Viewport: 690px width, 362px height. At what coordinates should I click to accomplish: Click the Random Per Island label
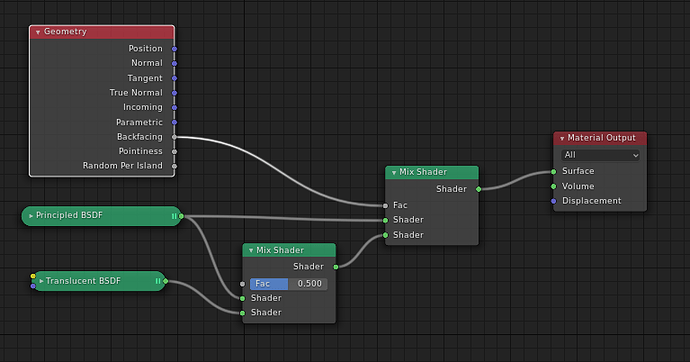pos(122,166)
